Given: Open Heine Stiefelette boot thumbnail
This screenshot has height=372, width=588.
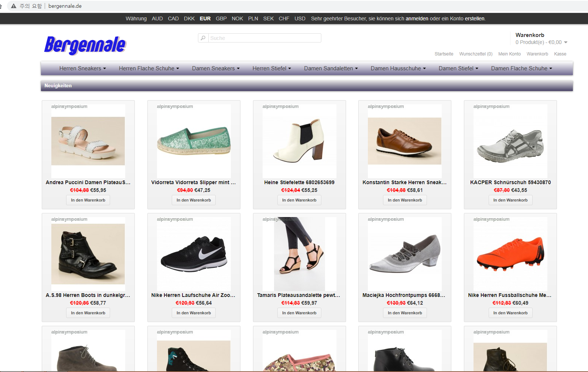Looking at the screenshot, I should click(299, 141).
